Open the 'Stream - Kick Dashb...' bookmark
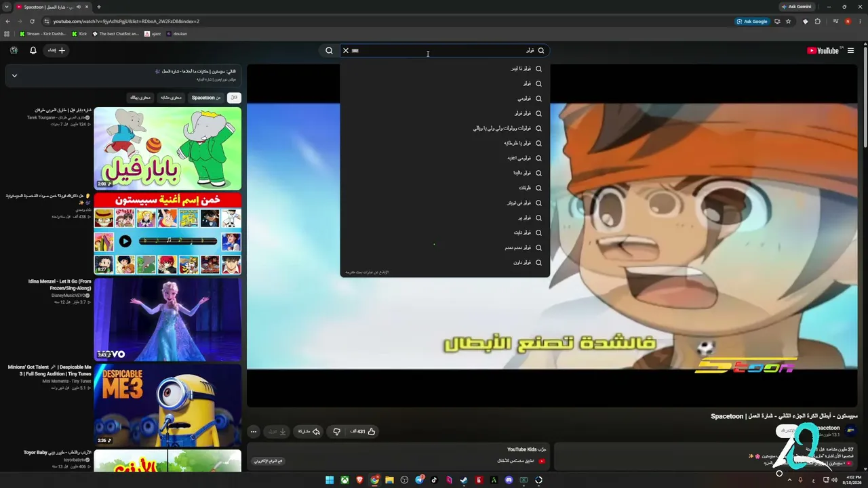Viewport: 868px width, 488px height. coord(43,33)
